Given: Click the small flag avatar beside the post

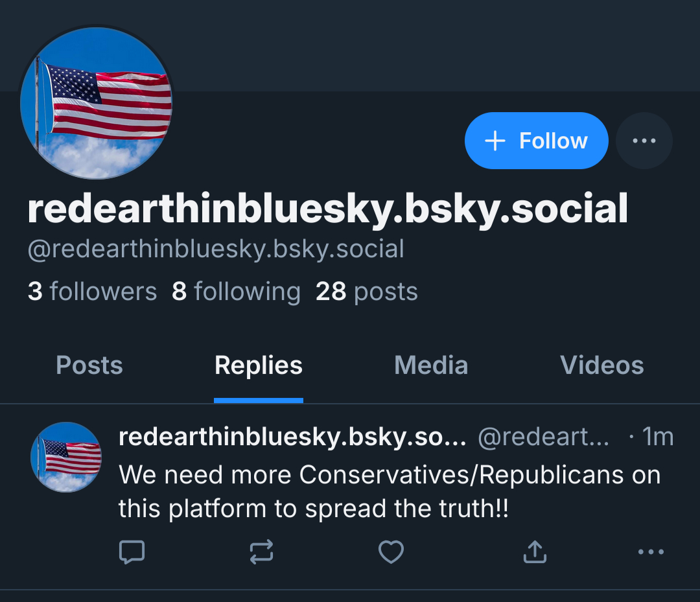Looking at the screenshot, I should (66, 457).
